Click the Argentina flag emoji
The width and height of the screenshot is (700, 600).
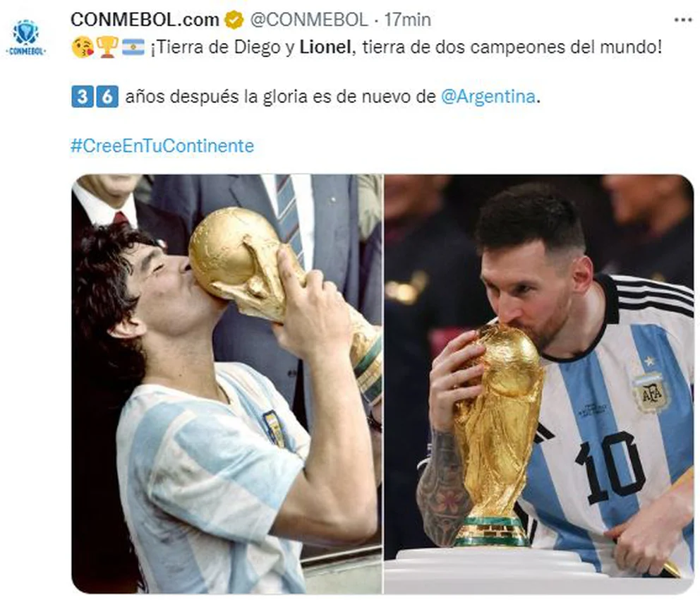[133, 47]
